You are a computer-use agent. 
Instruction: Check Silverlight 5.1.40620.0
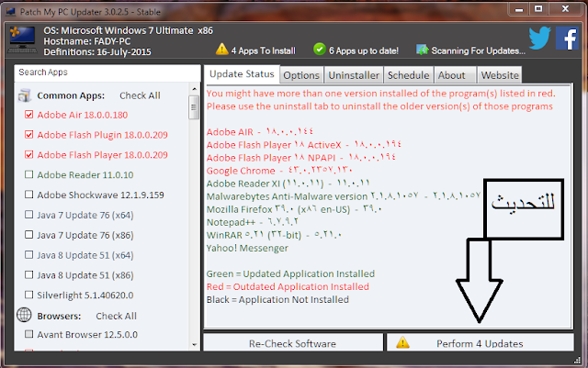pyautogui.click(x=28, y=295)
